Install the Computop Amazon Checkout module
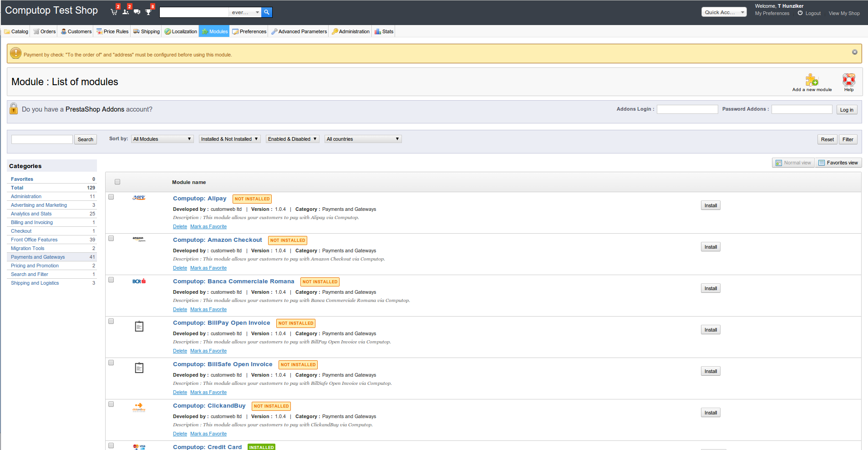 click(710, 247)
